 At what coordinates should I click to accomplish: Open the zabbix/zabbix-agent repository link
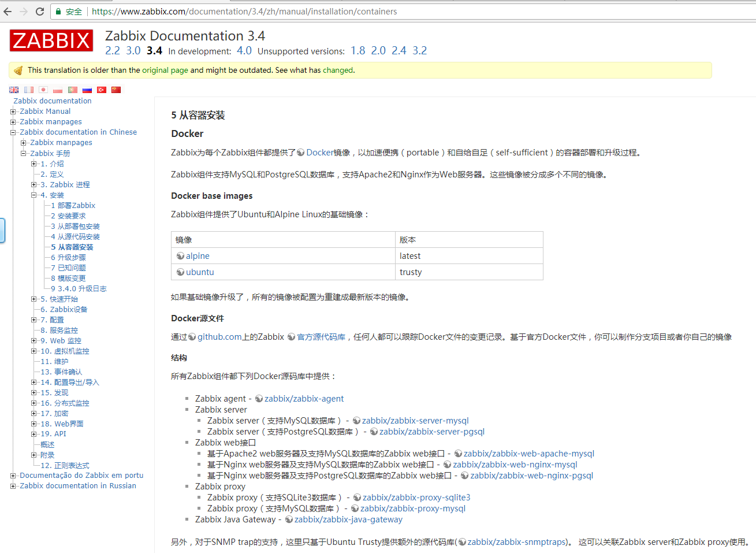click(x=304, y=399)
